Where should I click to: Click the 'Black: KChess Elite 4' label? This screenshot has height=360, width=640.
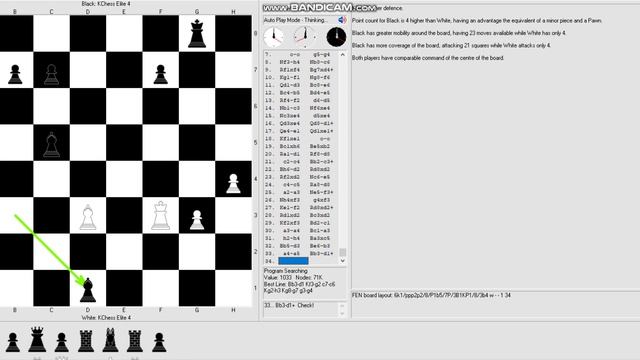coord(106,4)
